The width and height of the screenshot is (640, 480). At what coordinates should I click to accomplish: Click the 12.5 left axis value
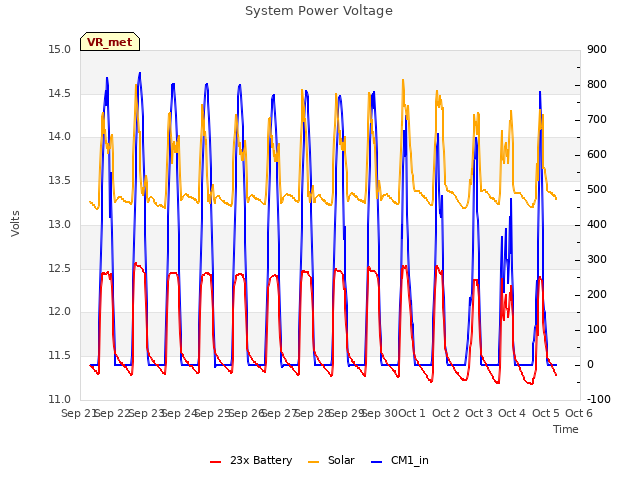coord(60,269)
